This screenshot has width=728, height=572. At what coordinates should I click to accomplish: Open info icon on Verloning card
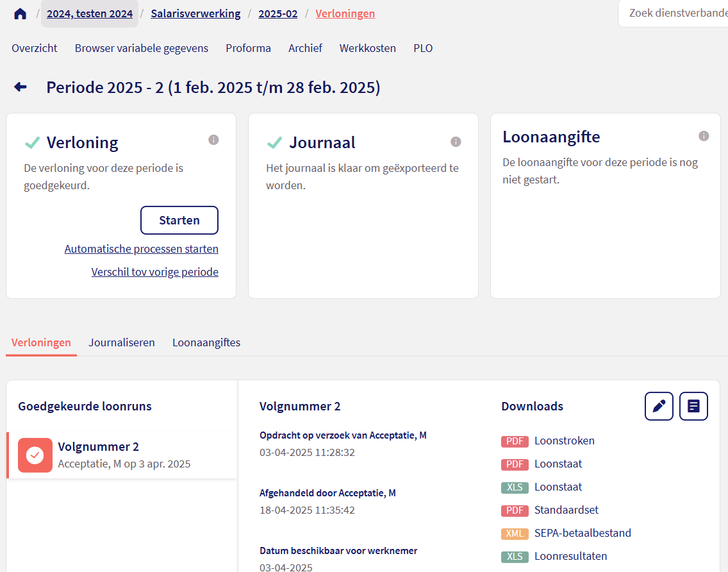click(213, 140)
